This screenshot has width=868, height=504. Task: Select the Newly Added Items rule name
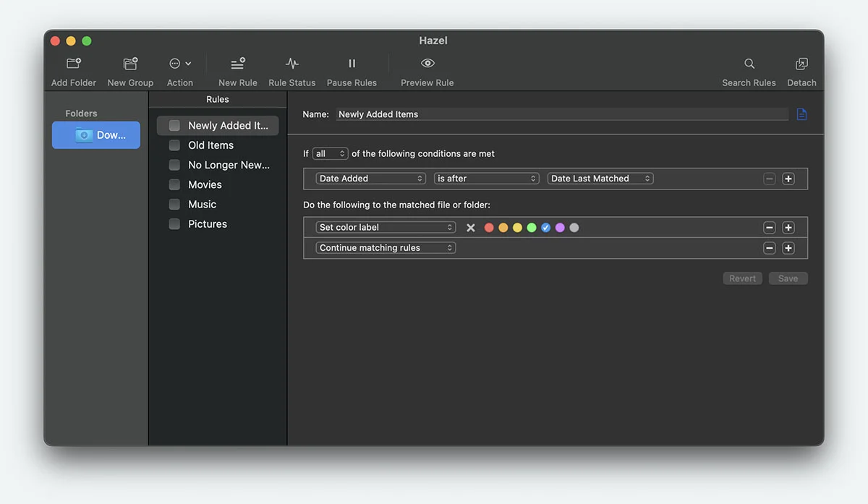pos(228,126)
